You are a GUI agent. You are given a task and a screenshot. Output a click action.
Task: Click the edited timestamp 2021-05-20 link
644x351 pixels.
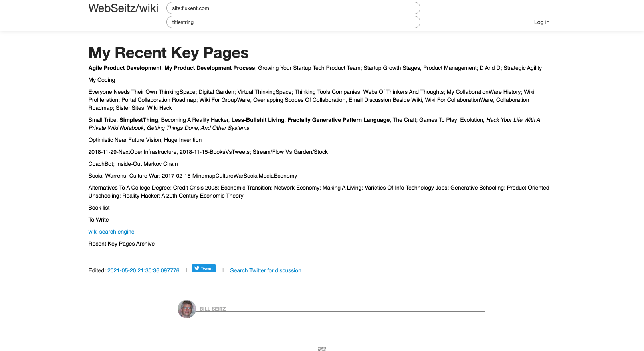[143, 270]
